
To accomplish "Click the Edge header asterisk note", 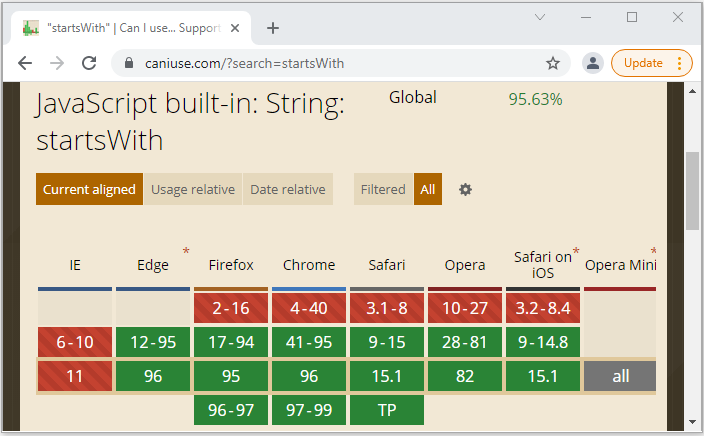I will 186,251.
